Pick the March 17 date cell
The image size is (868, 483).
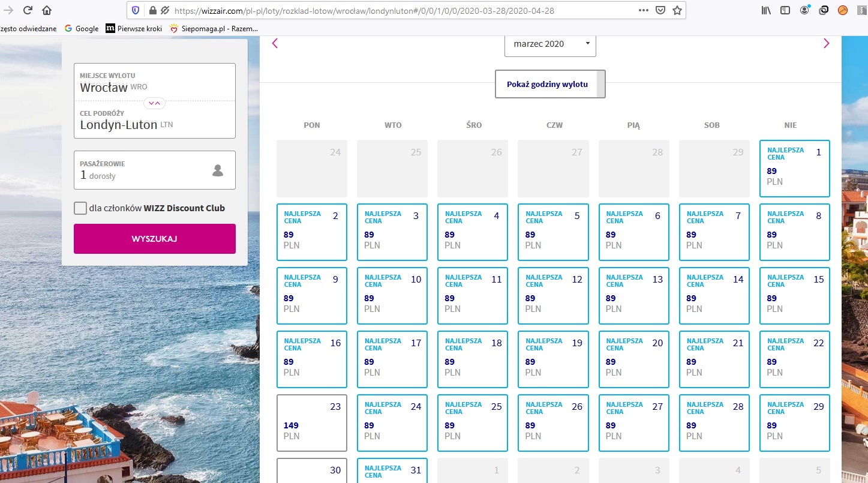coord(392,359)
